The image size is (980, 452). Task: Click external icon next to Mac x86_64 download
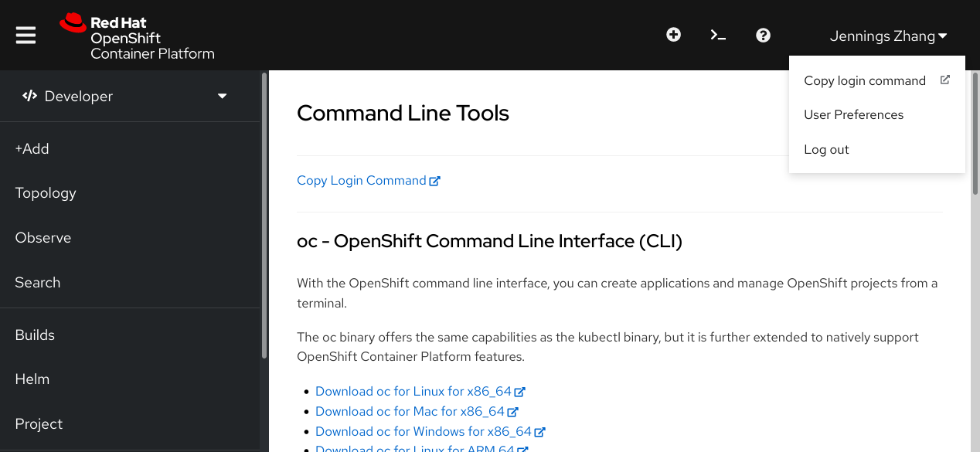click(513, 412)
